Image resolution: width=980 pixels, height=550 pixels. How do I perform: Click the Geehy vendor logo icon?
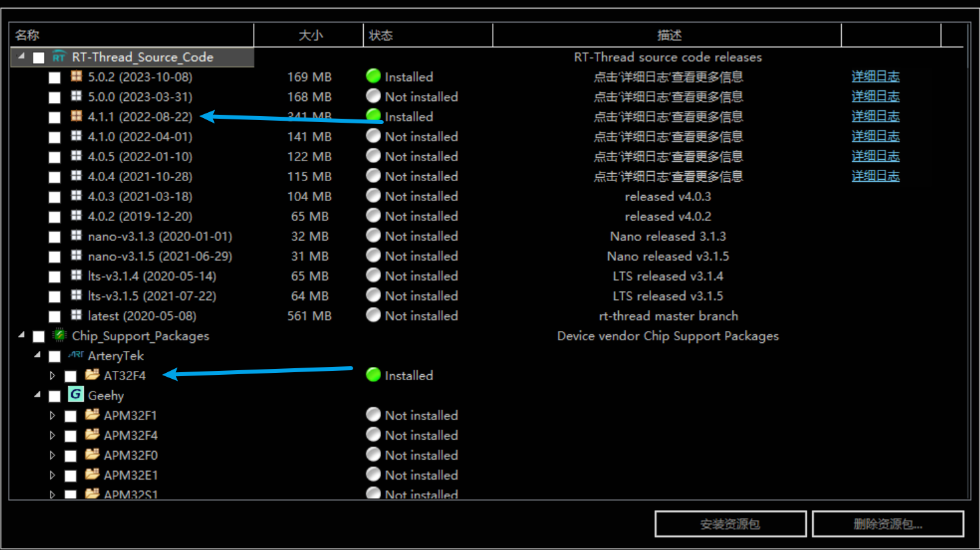pyautogui.click(x=76, y=395)
